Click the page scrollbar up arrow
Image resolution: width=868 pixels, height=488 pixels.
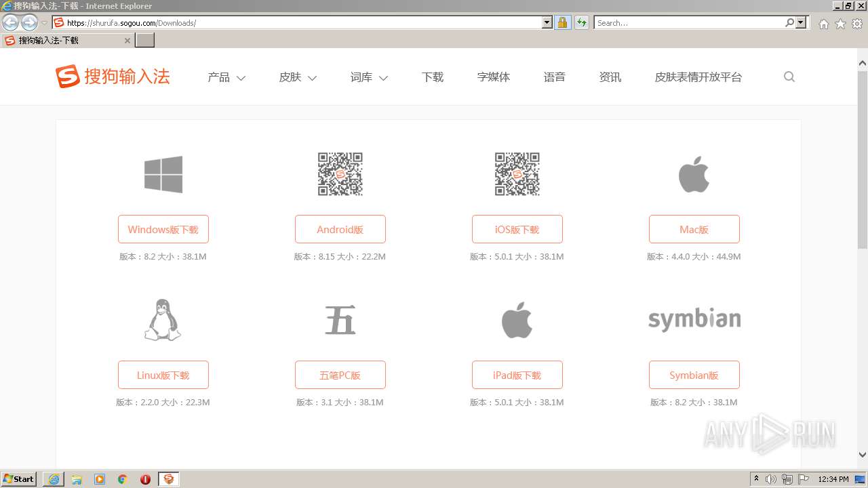tap(863, 64)
